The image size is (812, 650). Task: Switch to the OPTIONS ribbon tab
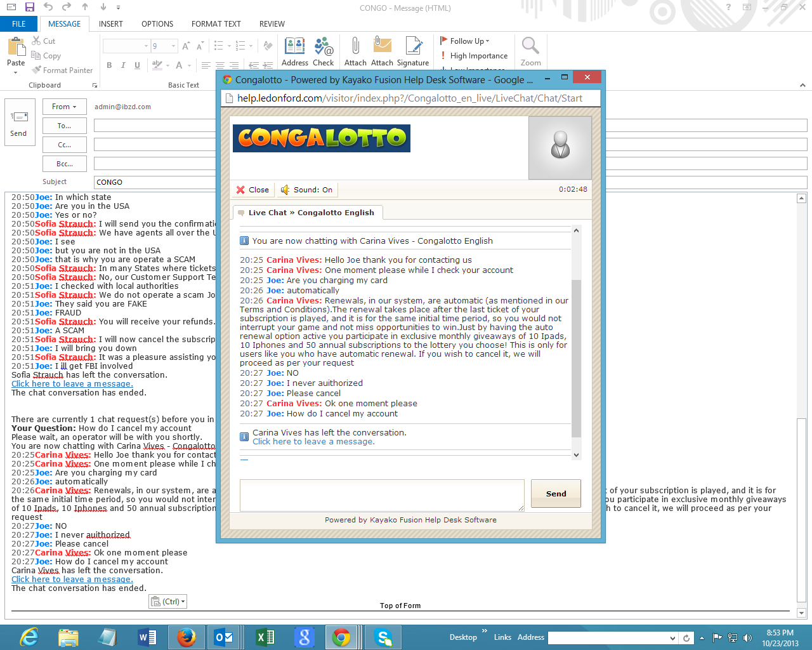coord(157,24)
